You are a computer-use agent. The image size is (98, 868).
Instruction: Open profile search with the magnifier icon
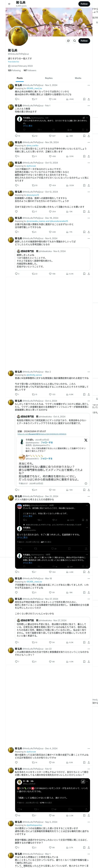[x=75, y=41]
